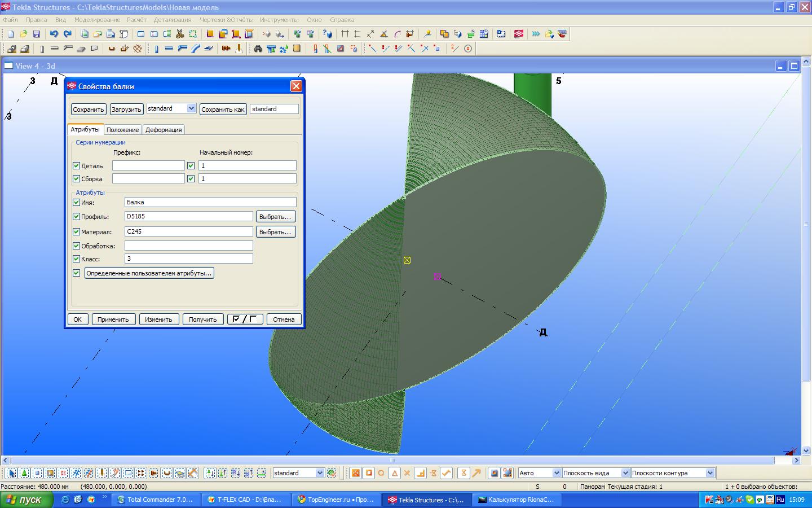Viewport: 812px width, 508px height.
Task: Toggle the Материал checkbox
Action: click(x=77, y=232)
